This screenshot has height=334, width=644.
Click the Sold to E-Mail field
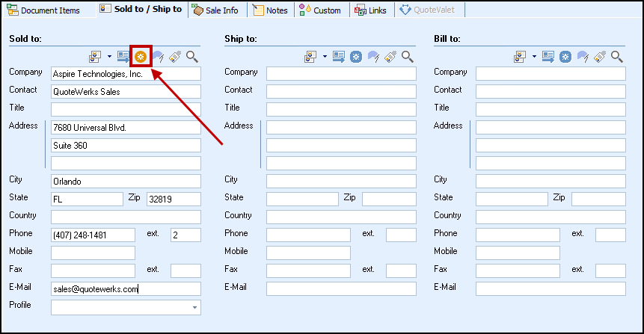point(126,289)
